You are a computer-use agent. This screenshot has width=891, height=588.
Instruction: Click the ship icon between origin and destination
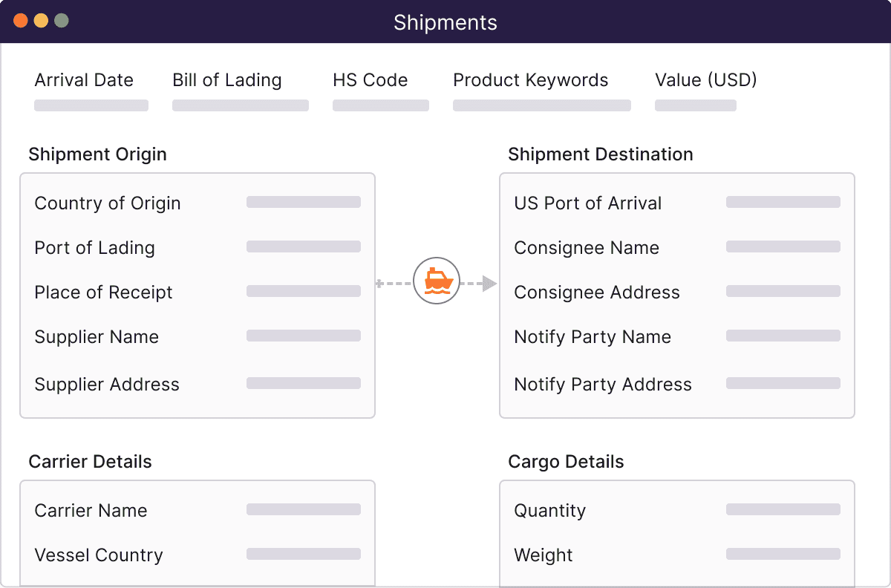(x=436, y=281)
